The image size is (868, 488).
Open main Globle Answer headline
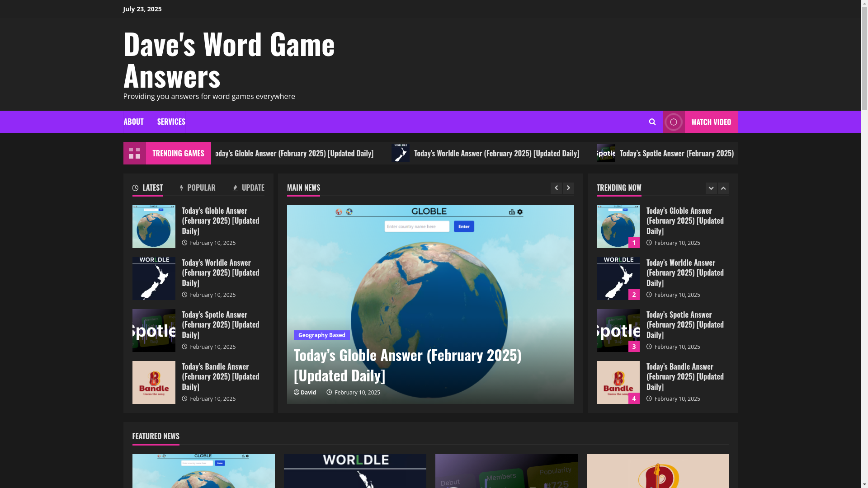click(407, 365)
